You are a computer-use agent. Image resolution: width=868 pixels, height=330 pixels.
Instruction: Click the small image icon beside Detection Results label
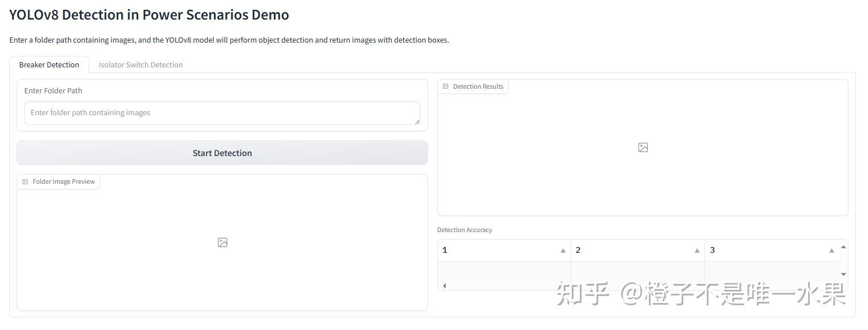446,86
